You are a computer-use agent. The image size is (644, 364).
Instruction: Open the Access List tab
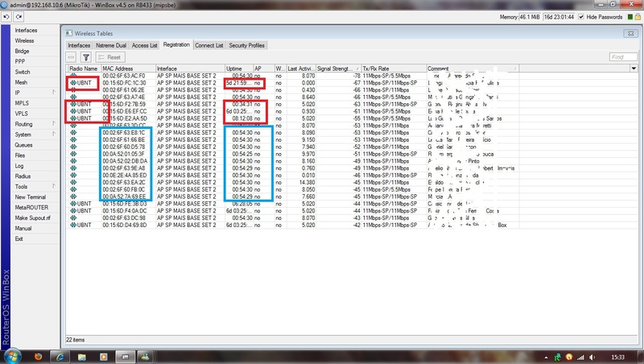click(145, 45)
